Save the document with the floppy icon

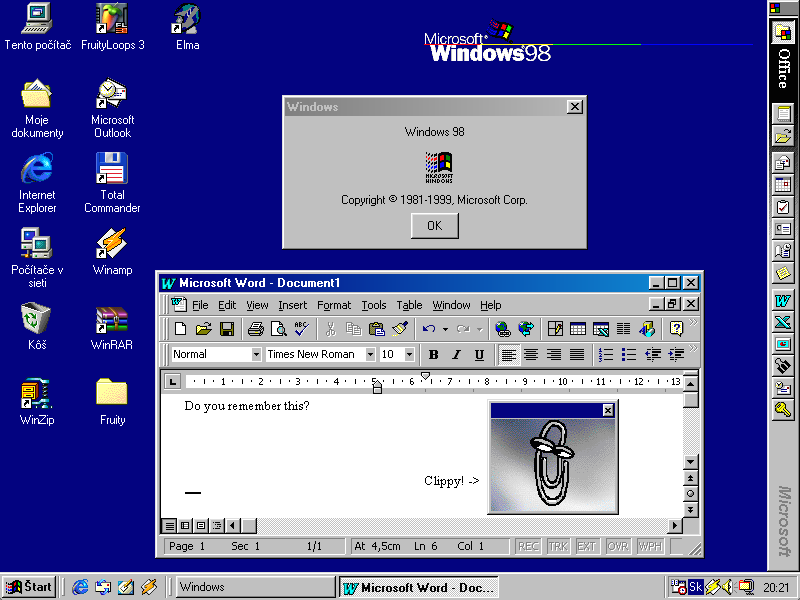point(227,329)
